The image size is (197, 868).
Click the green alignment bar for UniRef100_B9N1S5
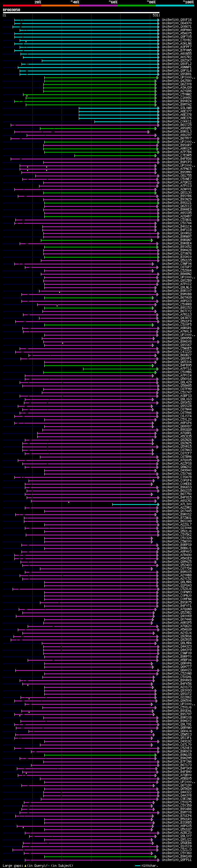100,755
